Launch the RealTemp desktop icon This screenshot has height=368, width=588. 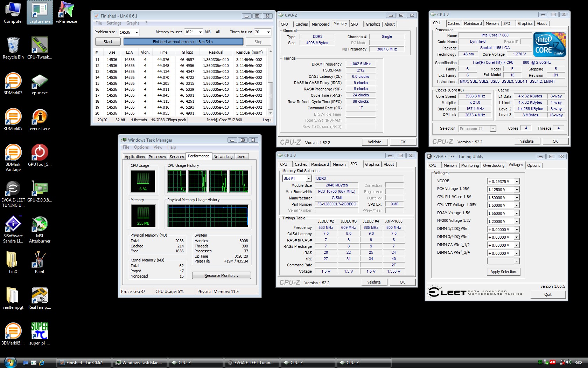click(40, 299)
